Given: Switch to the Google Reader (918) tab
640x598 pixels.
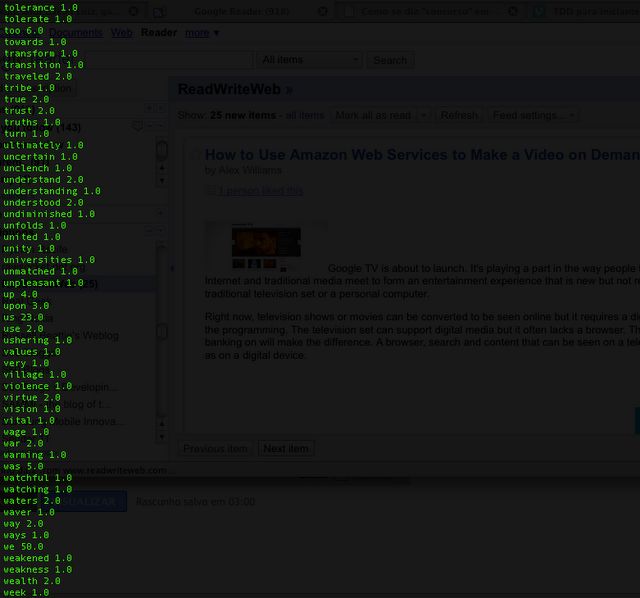Looking at the screenshot, I should pyautogui.click(x=242, y=11).
